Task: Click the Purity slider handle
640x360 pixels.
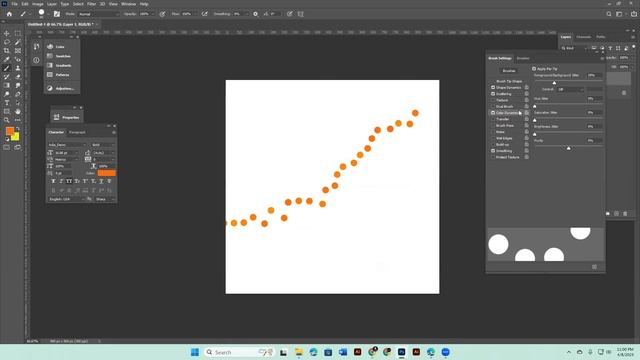Action: coord(569,148)
